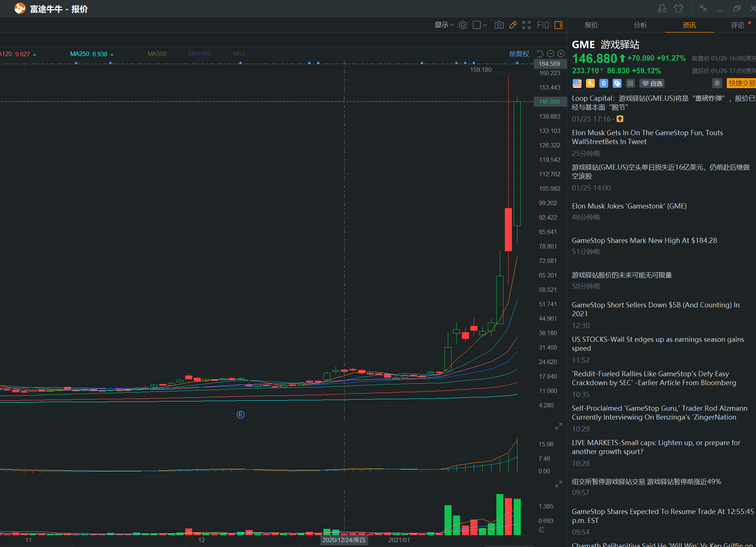Screen dimensions: 756x547
Task: Open the layout square dropdown arrow
Action: (484, 25)
